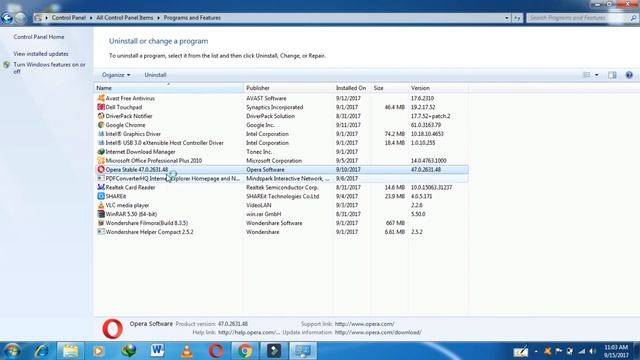Click the Avast Free Antivirus program icon
The width and height of the screenshot is (640, 360).
[101, 98]
